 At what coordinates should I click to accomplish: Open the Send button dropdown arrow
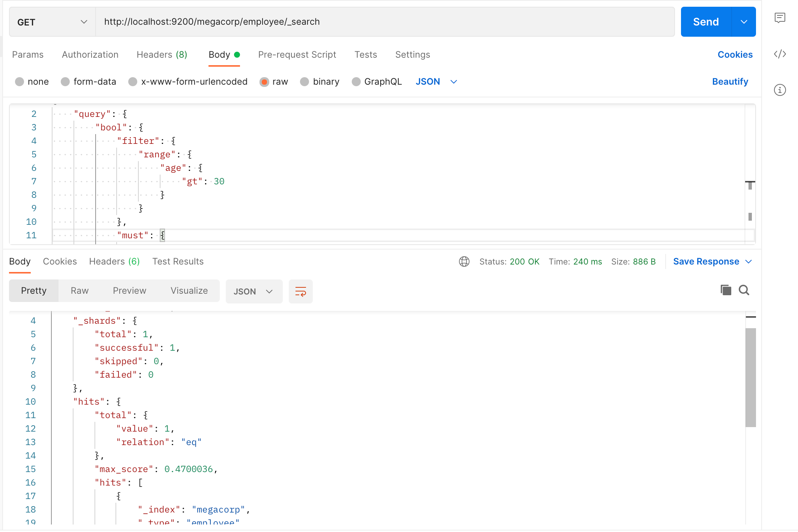(744, 22)
